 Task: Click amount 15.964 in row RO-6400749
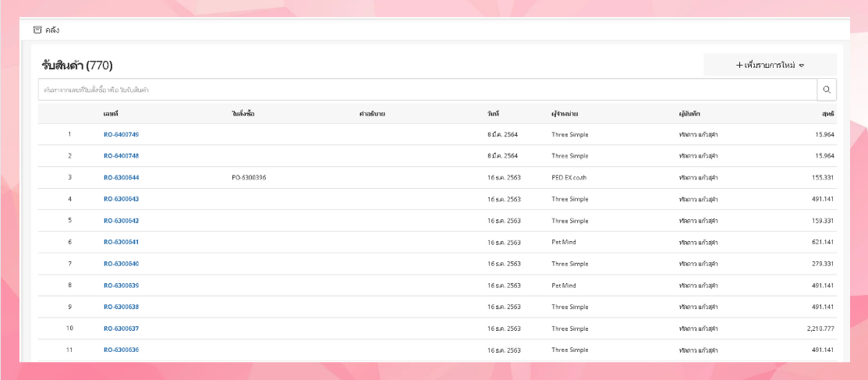825,134
